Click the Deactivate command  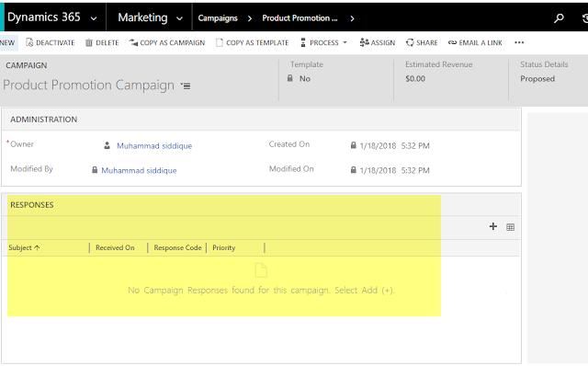click(51, 43)
